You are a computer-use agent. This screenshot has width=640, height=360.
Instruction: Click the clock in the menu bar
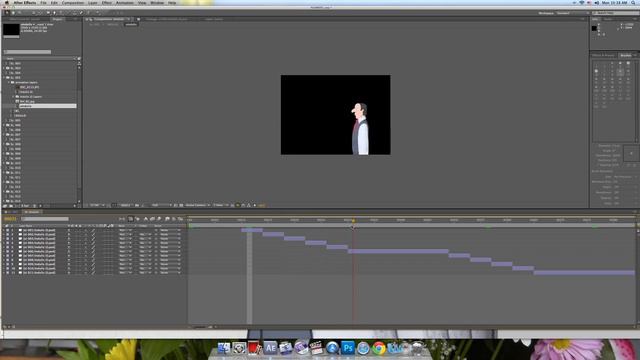614,2
